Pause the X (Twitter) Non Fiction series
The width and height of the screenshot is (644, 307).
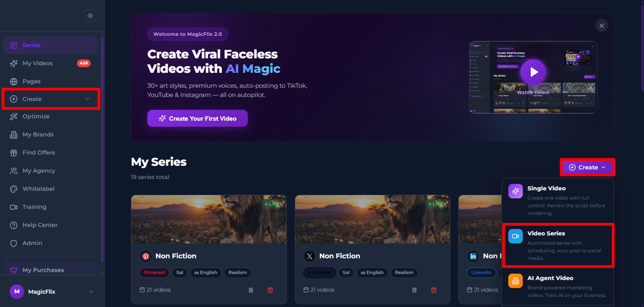pyautogui.click(x=414, y=290)
